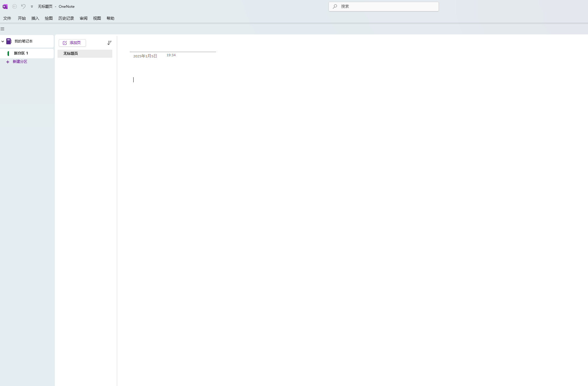Image resolution: width=588 pixels, height=386 pixels.
Task: Click the OneNote app icon in title bar
Action: click(x=5, y=7)
